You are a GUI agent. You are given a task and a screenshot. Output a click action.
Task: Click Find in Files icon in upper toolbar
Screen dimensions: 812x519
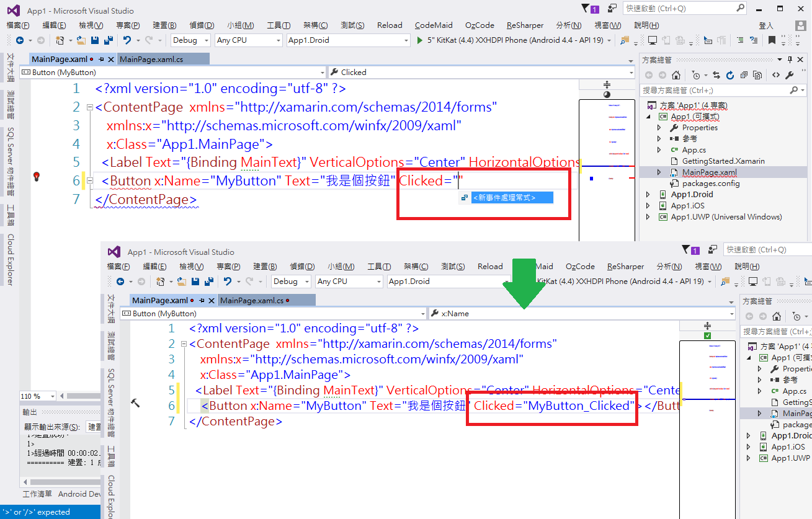pos(624,40)
